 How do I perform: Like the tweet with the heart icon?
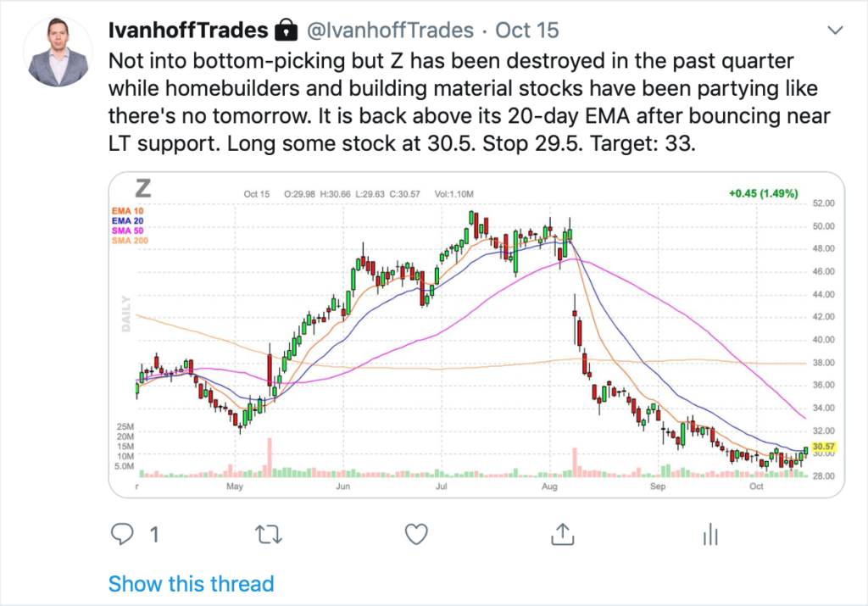click(x=416, y=534)
